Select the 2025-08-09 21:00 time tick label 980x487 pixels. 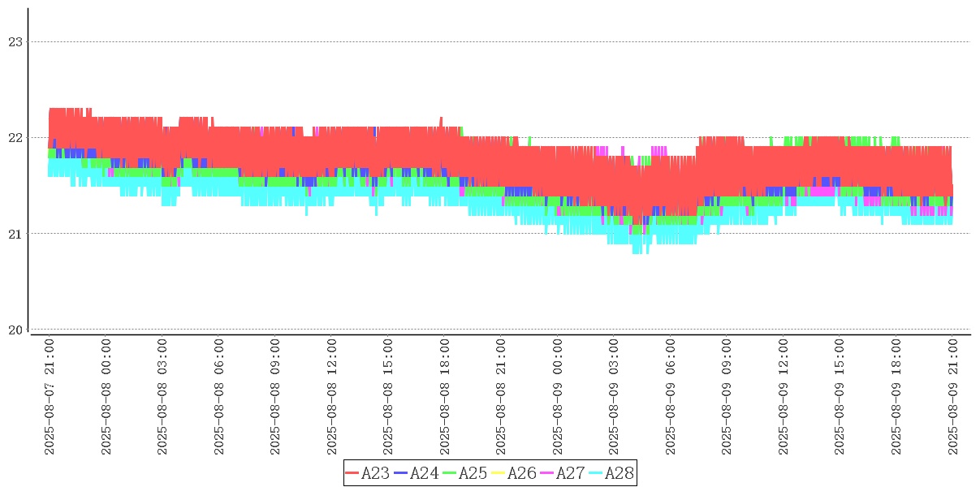pyautogui.click(x=953, y=397)
